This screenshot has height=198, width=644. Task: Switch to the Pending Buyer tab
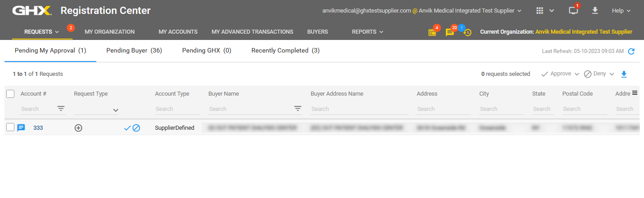pos(134,51)
